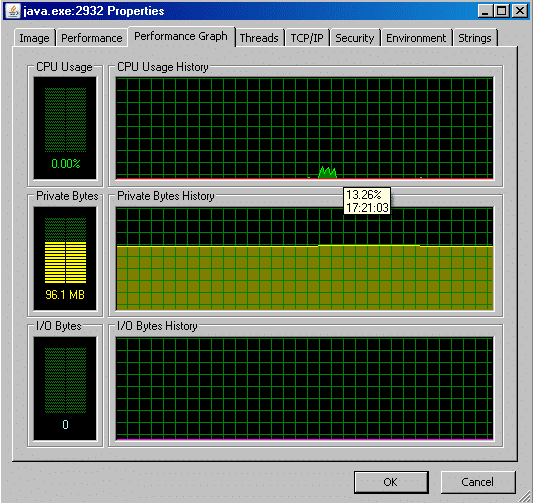Click inside the I/O Bytes History graph
The height and width of the screenshot is (503, 533).
point(305,388)
